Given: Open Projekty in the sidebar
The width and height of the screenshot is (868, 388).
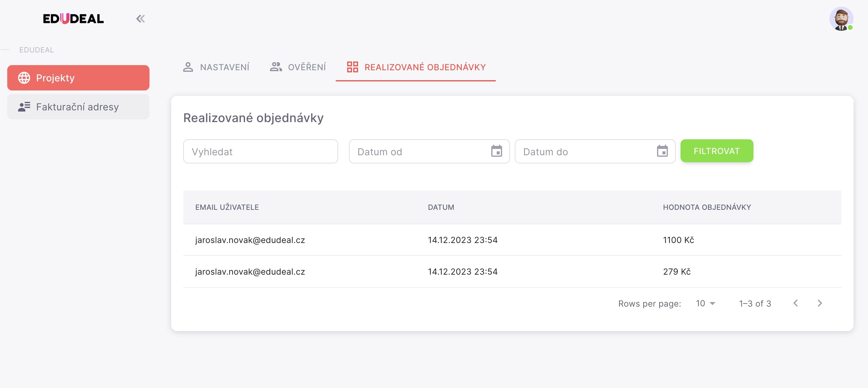Looking at the screenshot, I should coord(78,78).
